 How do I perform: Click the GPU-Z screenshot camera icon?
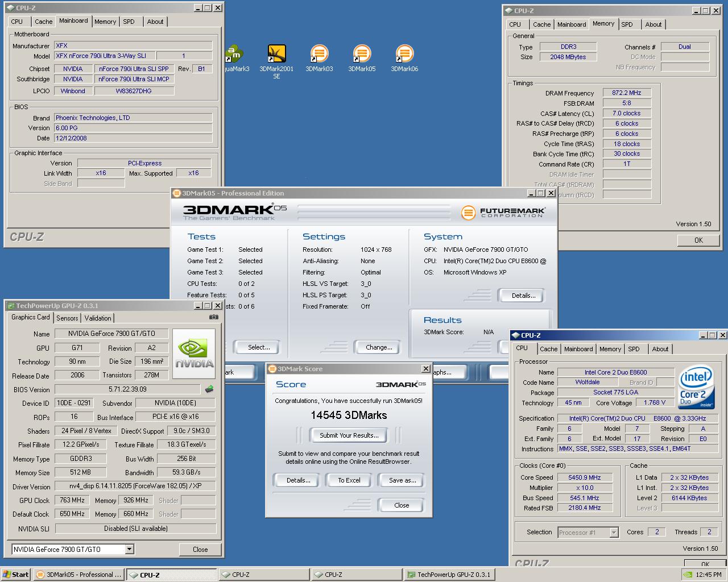(213, 317)
